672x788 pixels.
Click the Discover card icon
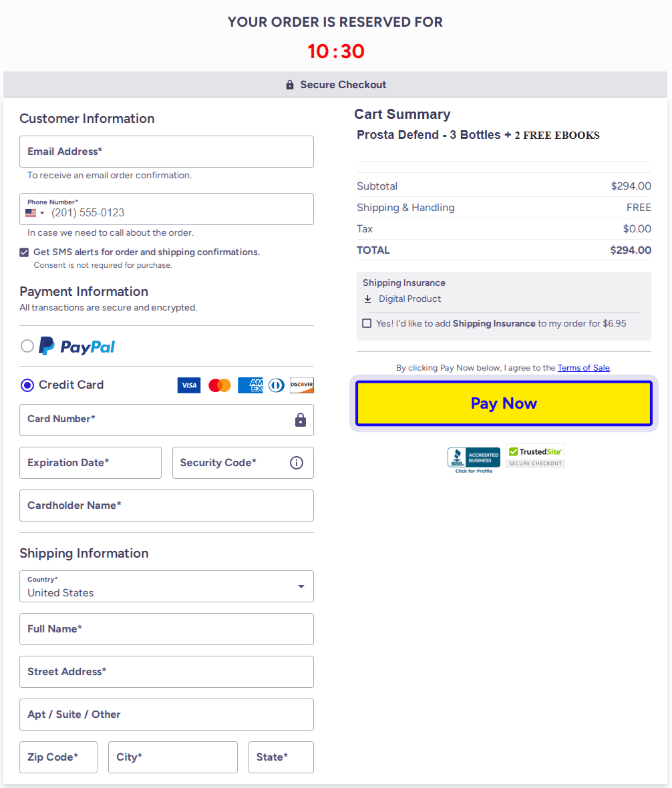point(302,385)
